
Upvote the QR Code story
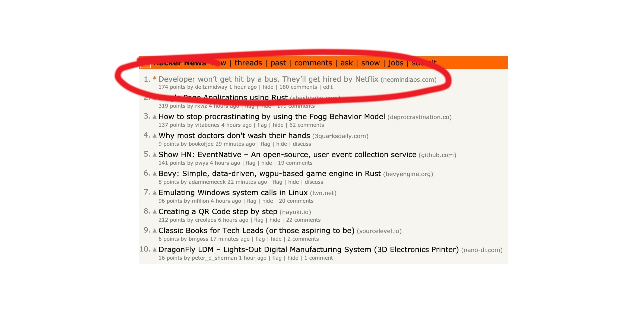155,212
